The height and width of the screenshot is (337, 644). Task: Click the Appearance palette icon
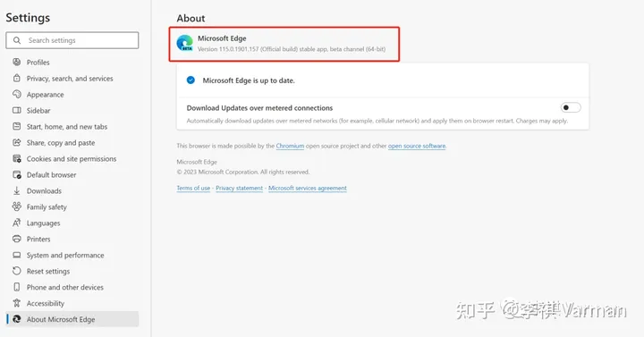pyautogui.click(x=17, y=94)
